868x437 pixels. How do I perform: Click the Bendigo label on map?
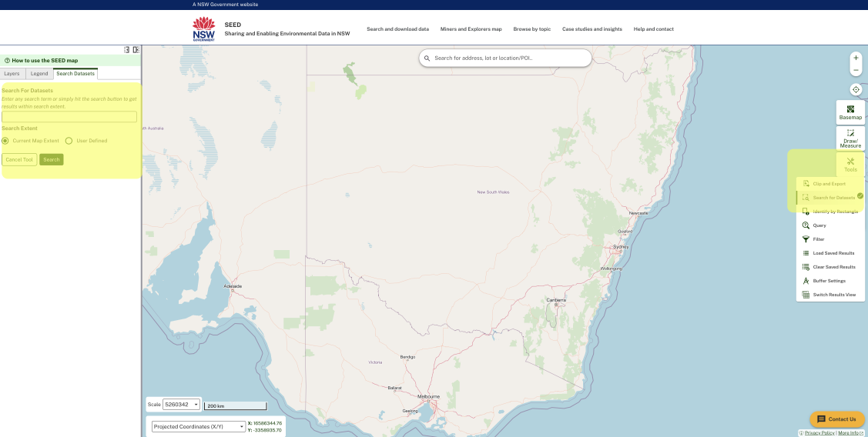click(x=407, y=357)
